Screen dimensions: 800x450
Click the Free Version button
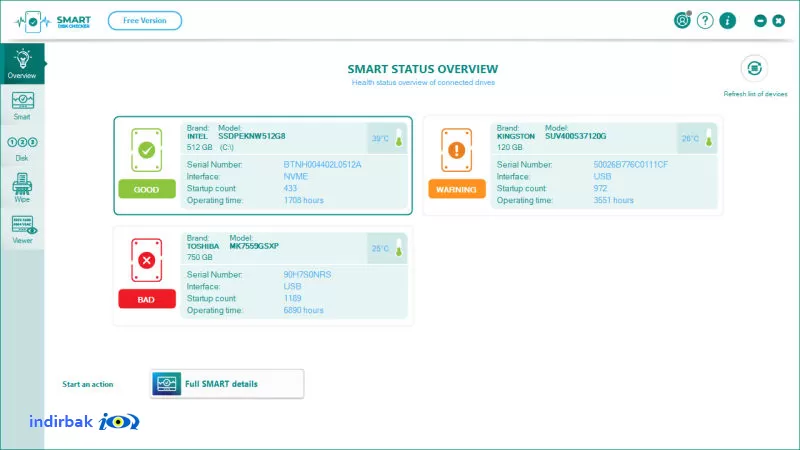[144, 20]
